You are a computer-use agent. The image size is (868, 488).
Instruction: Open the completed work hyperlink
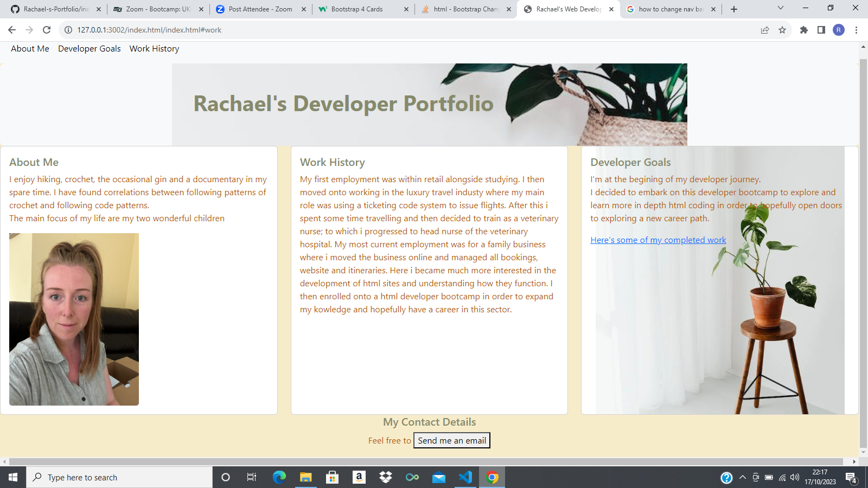tap(658, 240)
